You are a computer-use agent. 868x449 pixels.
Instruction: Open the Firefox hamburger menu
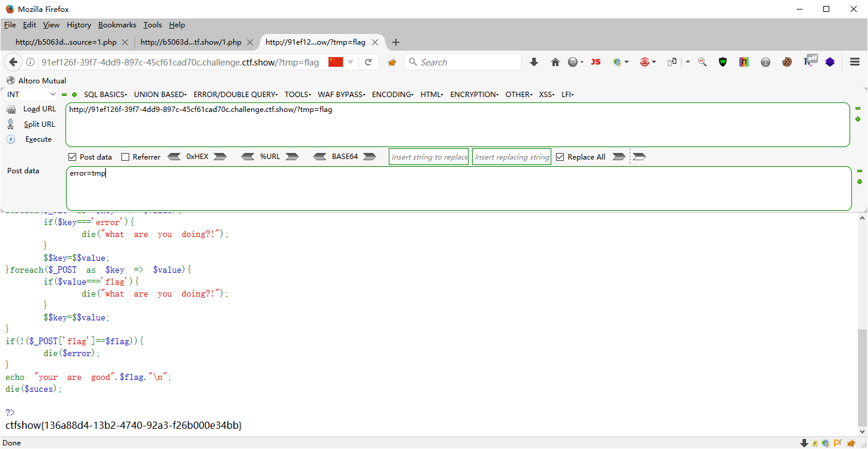pos(855,62)
